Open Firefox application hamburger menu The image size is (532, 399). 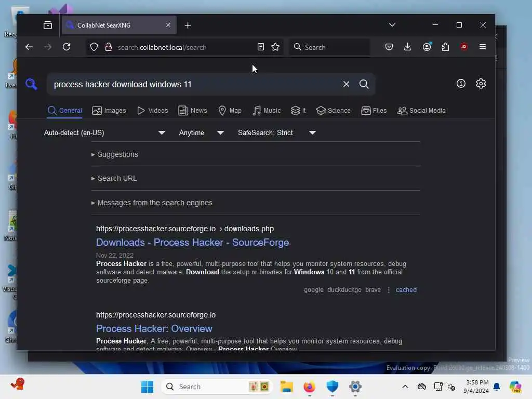click(x=483, y=47)
